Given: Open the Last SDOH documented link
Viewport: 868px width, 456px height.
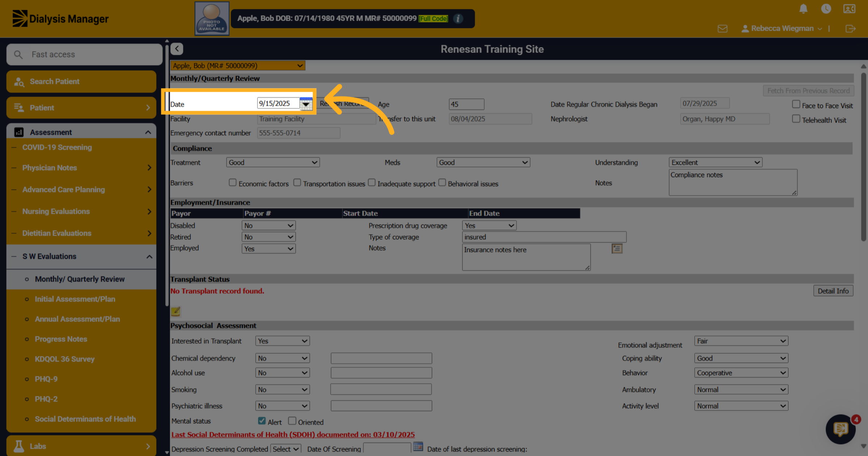Looking at the screenshot, I should pos(293,435).
